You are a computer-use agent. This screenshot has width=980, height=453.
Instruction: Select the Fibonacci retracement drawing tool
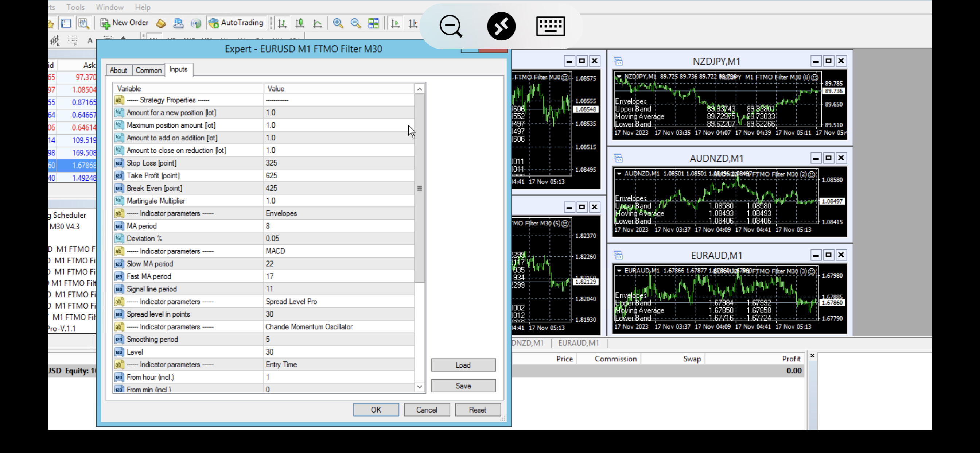pos(72,40)
